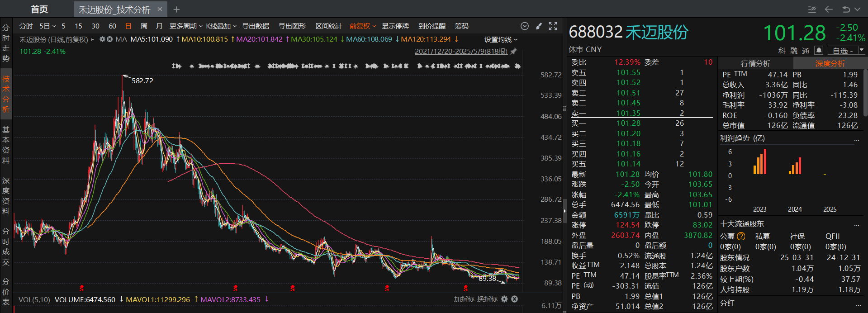Open the K线叠加 dropdown

(221, 26)
